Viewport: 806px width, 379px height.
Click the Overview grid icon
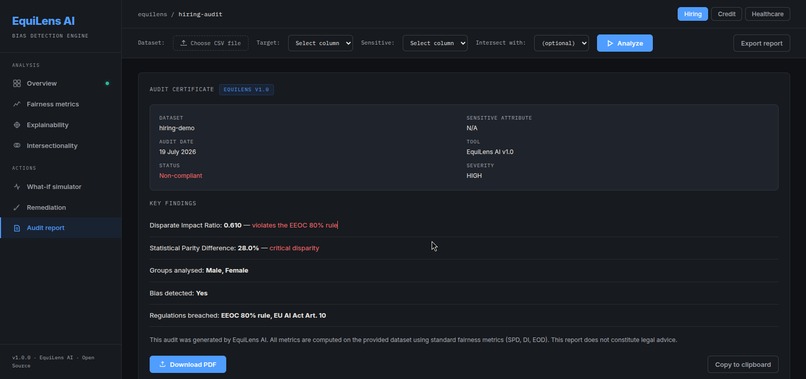[x=17, y=83]
